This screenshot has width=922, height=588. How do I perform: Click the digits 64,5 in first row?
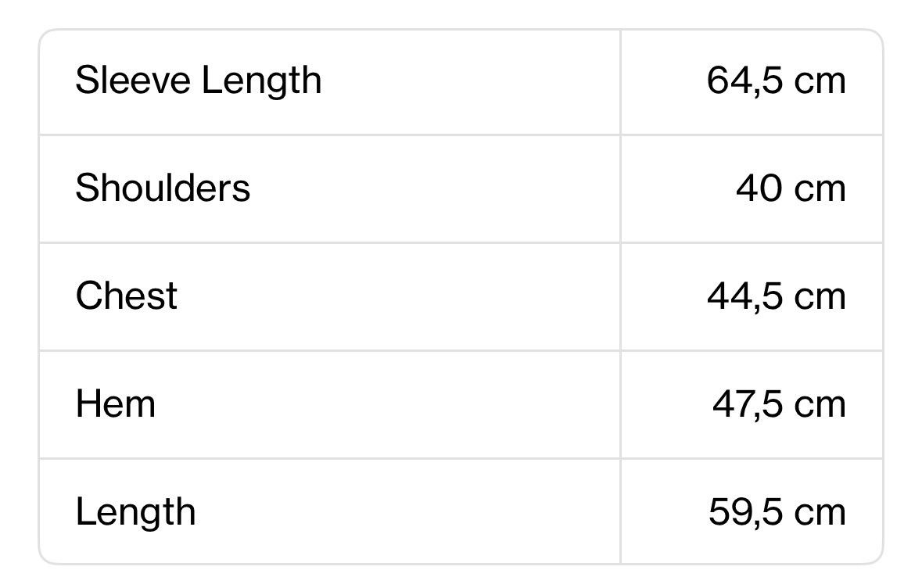coord(745,81)
